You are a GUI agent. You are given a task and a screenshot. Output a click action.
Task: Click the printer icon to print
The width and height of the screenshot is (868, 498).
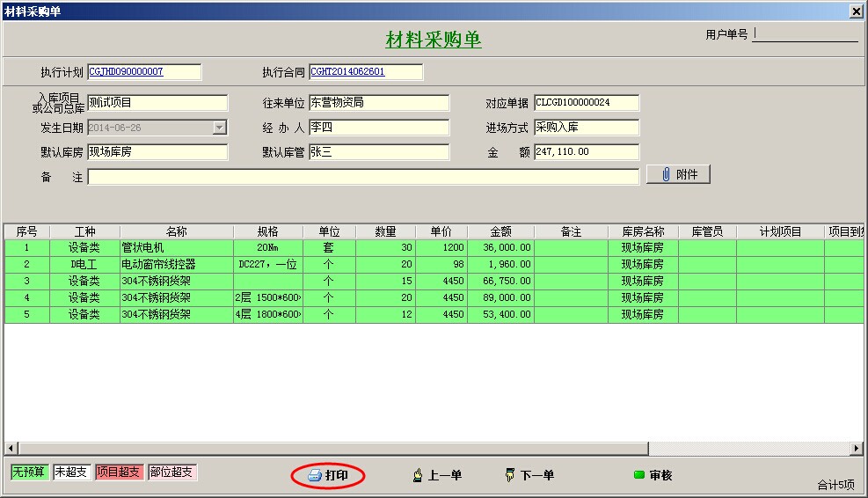315,476
